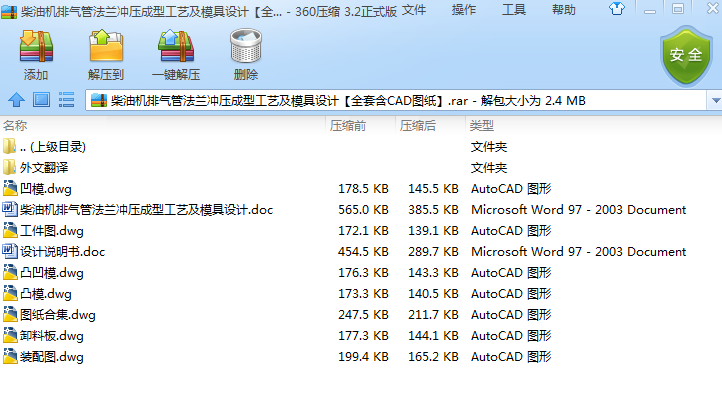Click the Word icon of 设计说明书.doc
Screen dimensions: 722x395
10,251
